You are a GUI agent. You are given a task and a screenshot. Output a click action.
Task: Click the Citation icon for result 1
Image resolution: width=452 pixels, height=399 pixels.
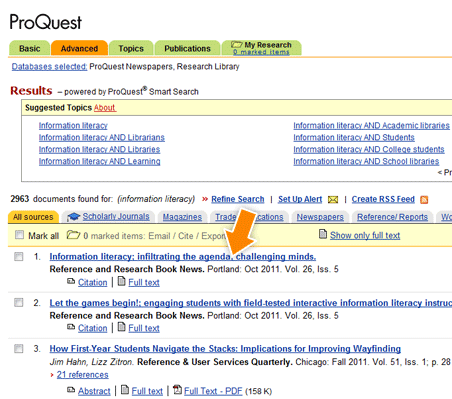[71, 281]
